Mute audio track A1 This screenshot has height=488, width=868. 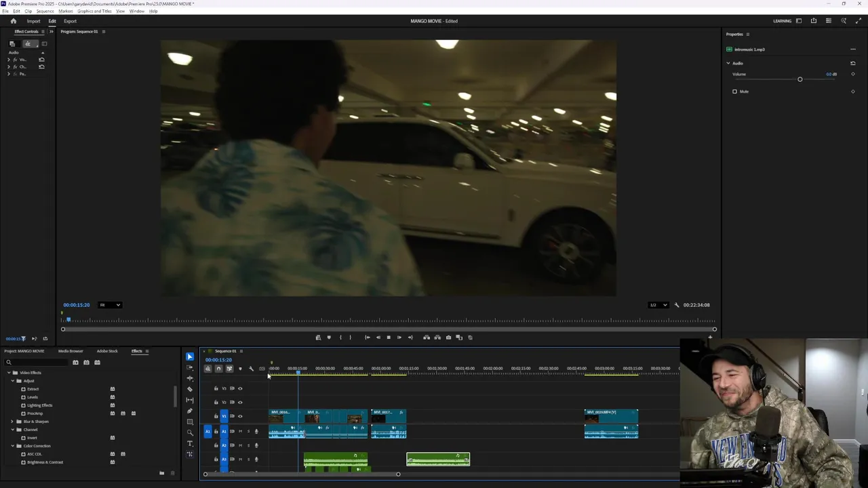click(x=240, y=432)
